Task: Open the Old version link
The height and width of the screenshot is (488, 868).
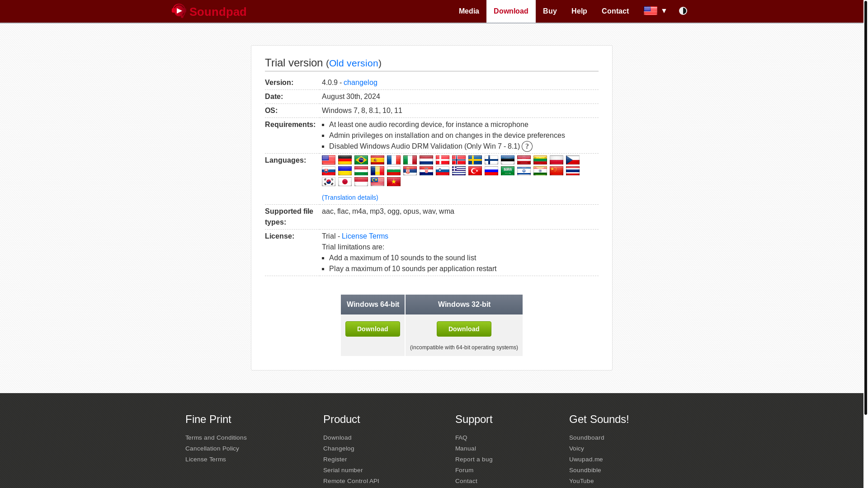Action: pos(354,63)
